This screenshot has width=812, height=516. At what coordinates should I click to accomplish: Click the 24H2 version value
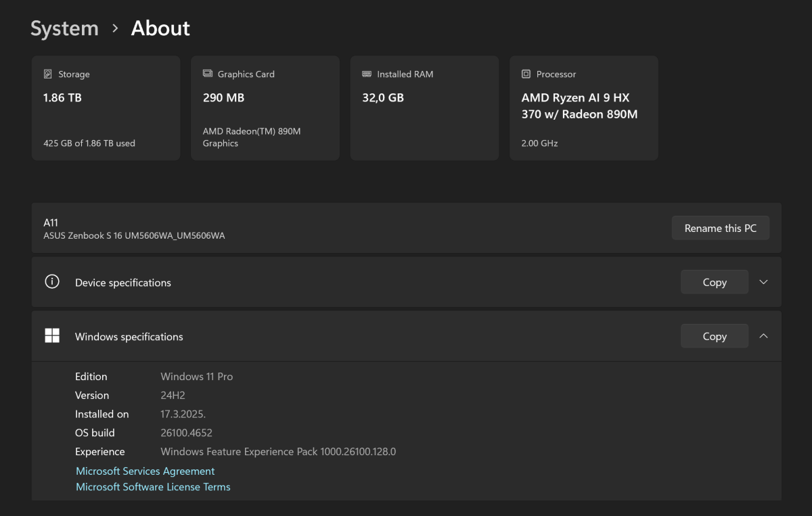point(173,396)
